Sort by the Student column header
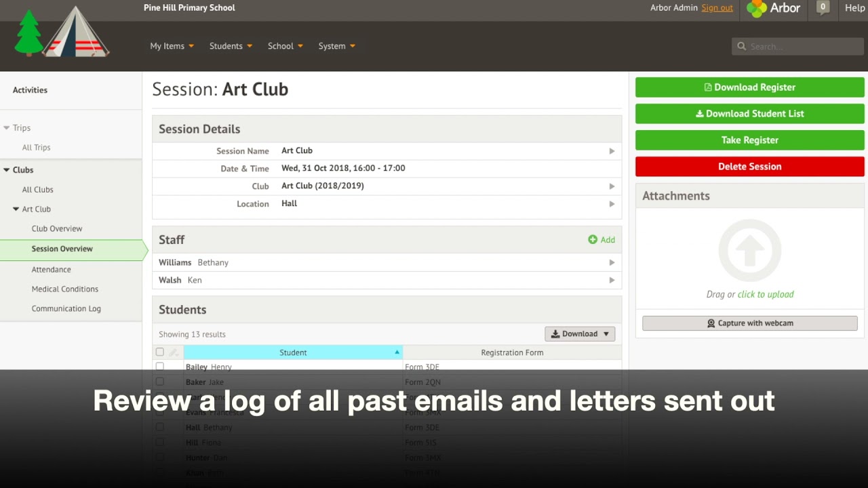This screenshot has height=488, width=868. point(293,352)
